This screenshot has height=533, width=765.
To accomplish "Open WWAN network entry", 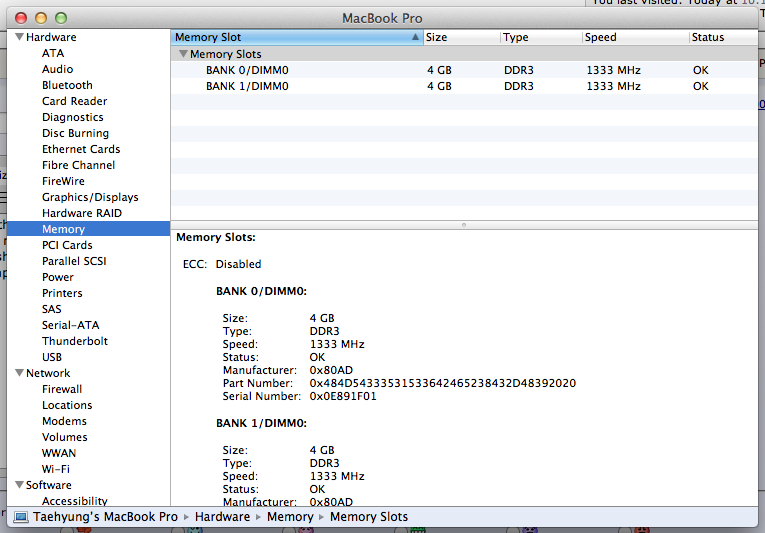I will tap(59, 453).
